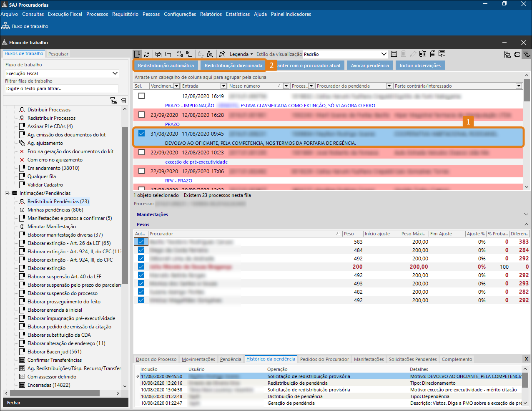Click the save layout floppy disk icon

click(x=394, y=54)
